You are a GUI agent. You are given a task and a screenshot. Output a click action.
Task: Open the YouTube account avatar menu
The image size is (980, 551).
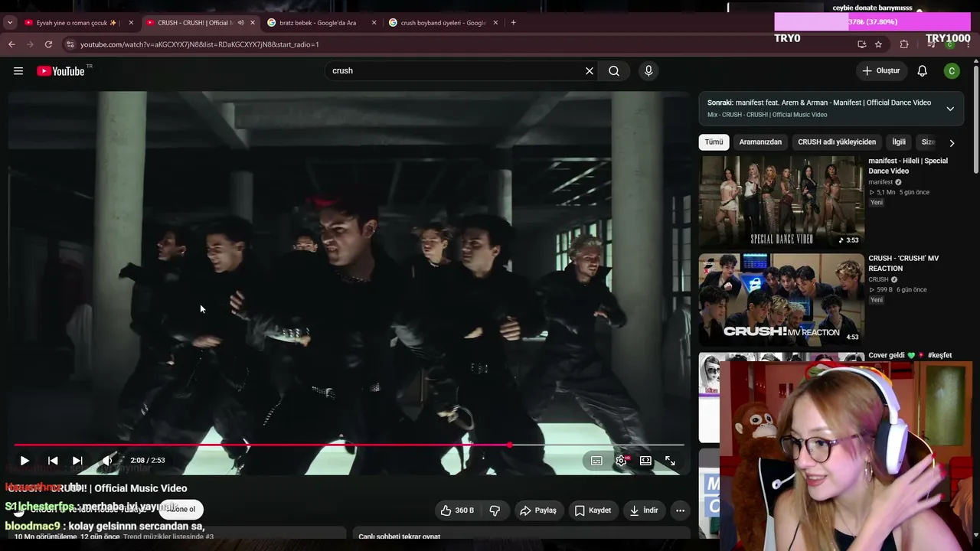pyautogui.click(x=952, y=71)
